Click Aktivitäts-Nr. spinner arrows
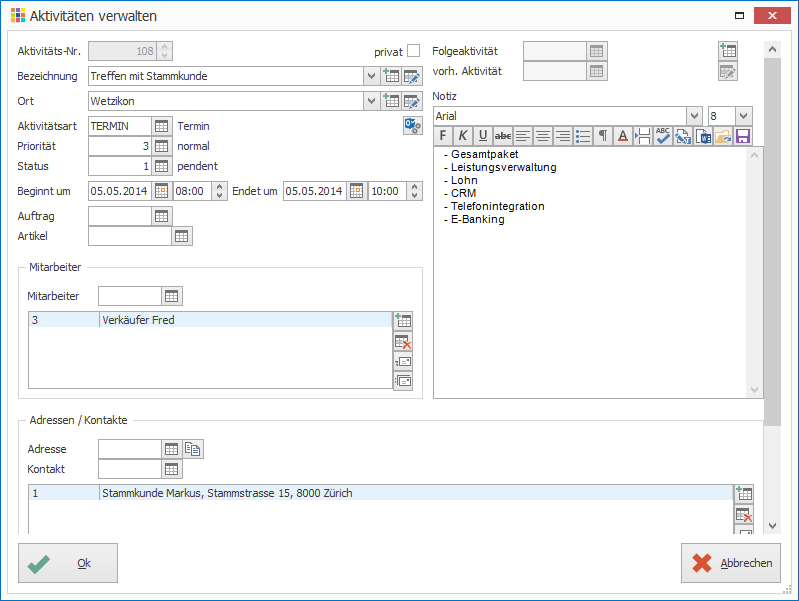Viewport: 799px width, 601px height. (165, 51)
